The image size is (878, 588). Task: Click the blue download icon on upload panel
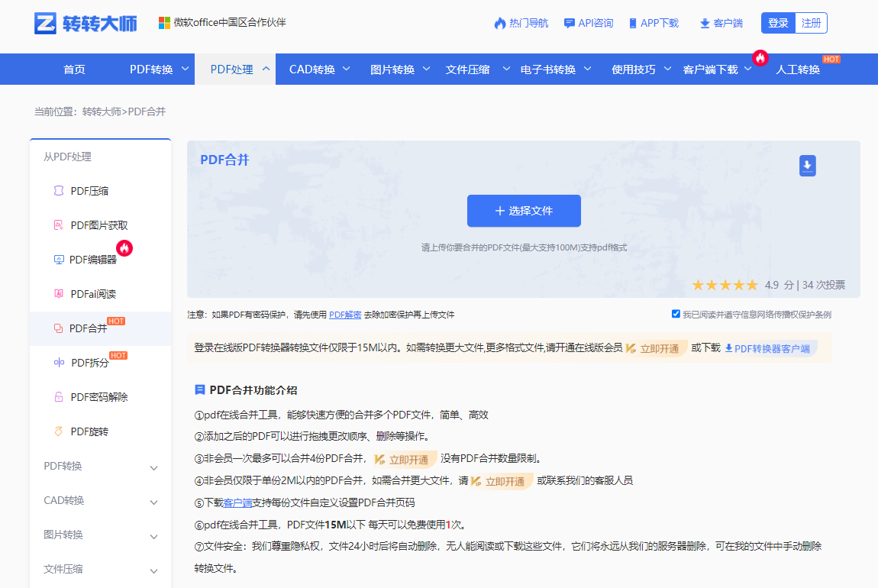click(808, 166)
